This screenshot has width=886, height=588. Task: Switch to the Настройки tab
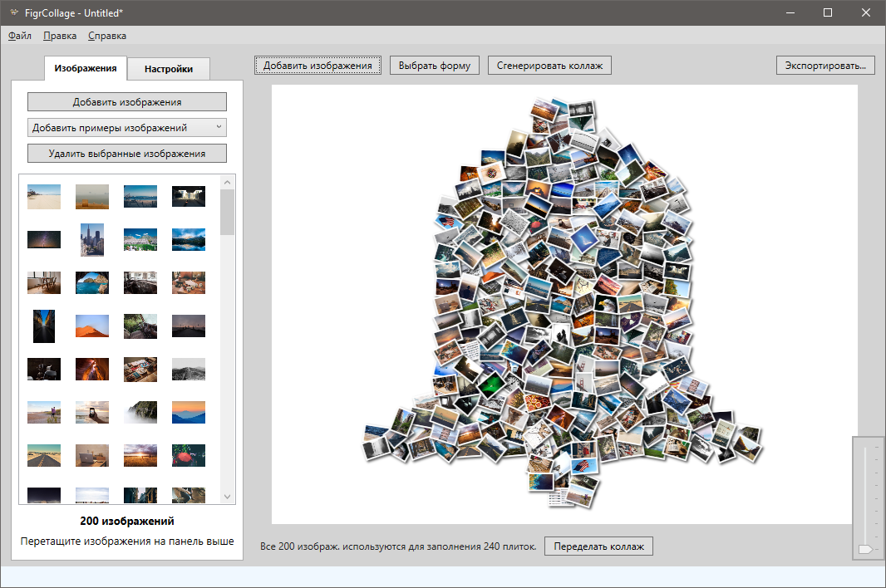click(175, 69)
